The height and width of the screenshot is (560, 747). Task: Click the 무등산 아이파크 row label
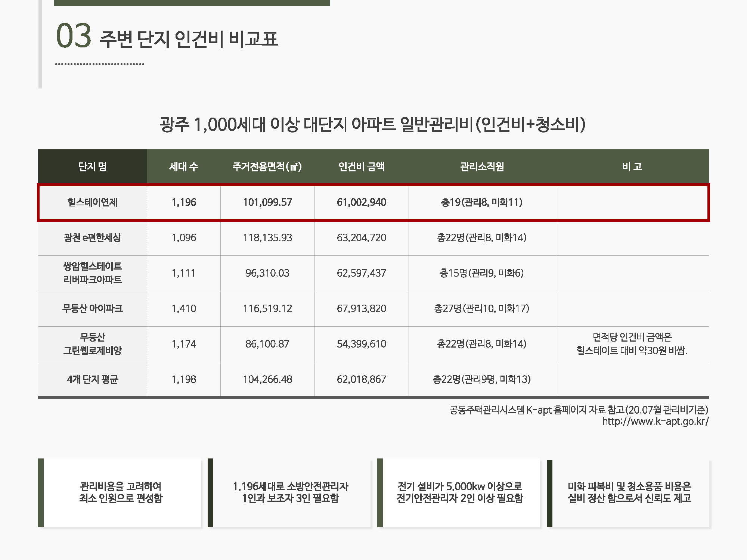tap(92, 308)
